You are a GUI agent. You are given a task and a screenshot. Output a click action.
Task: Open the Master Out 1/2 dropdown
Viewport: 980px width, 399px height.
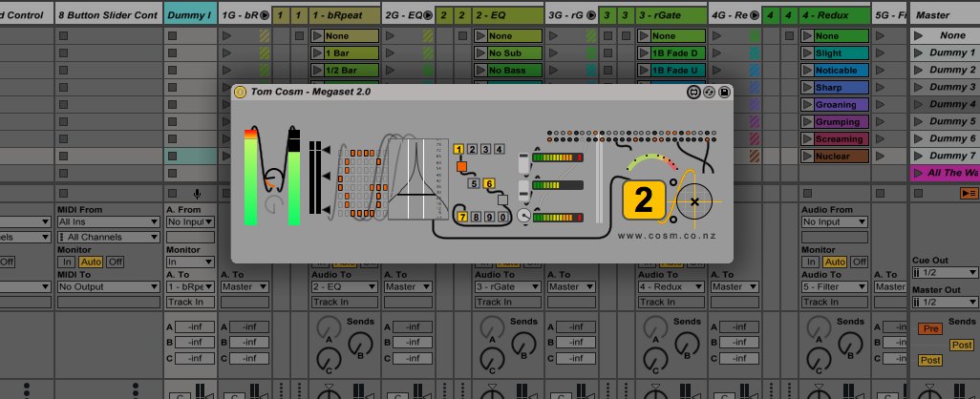tap(945, 303)
